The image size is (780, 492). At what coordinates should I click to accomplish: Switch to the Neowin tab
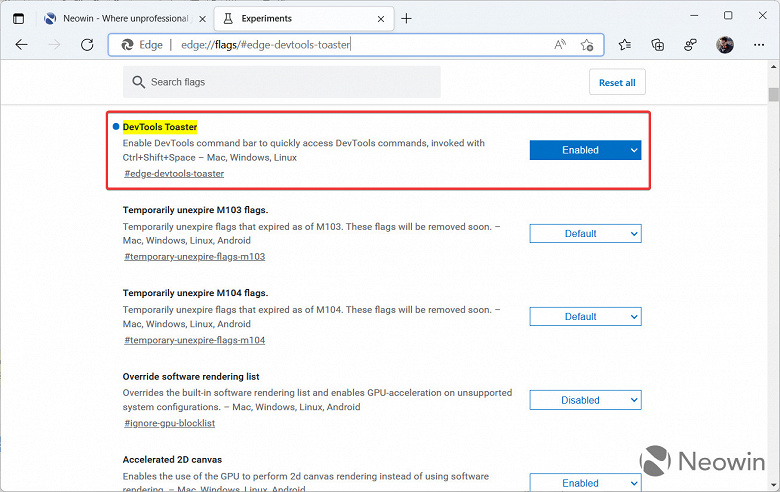point(124,19)
